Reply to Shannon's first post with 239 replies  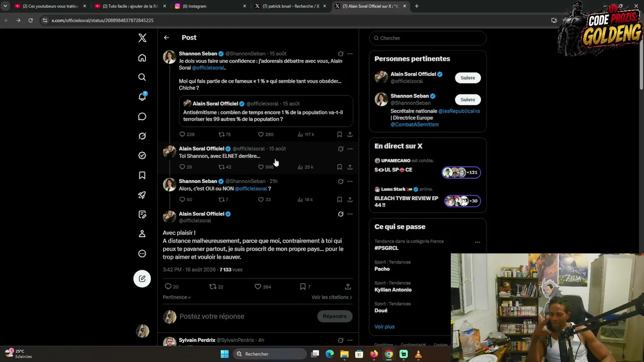(x=187, y=134)
